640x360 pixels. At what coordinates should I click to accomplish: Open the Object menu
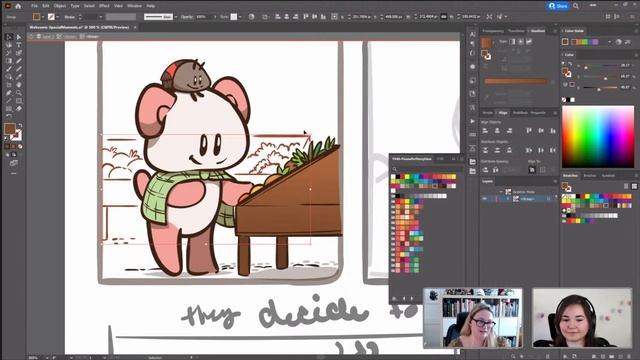click(x=60, y=6)
